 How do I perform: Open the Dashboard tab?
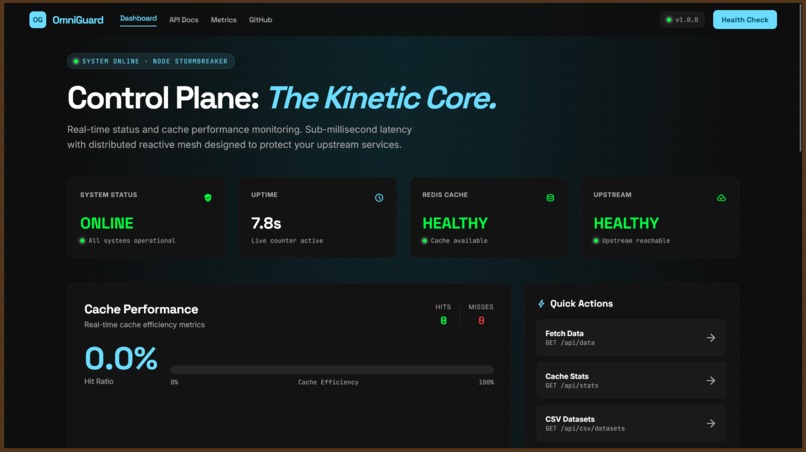138,19
